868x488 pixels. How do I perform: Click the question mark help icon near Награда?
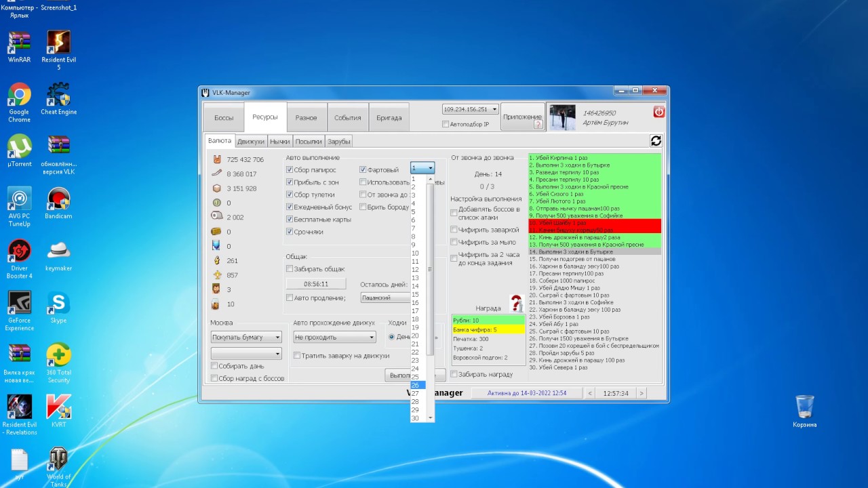point(517,303)
